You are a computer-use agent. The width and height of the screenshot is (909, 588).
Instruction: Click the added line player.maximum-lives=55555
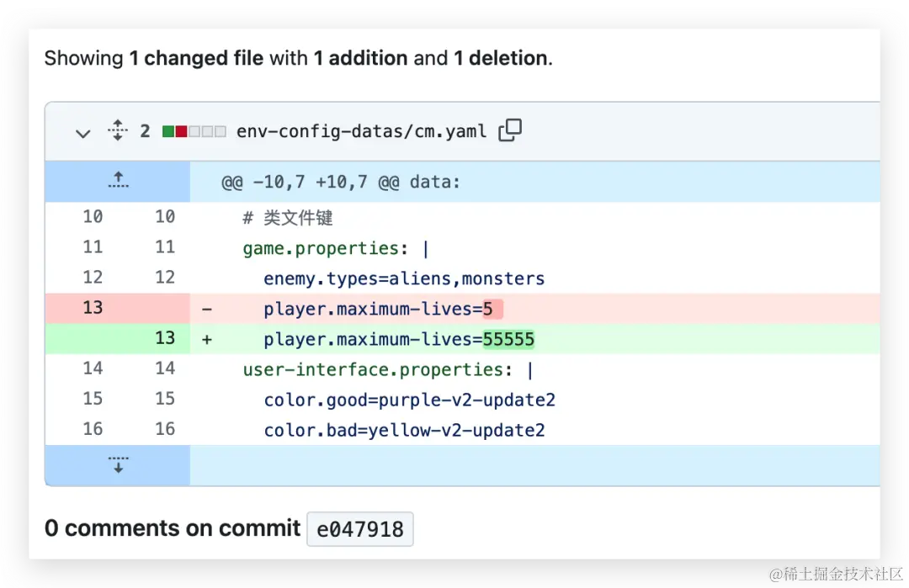point(399,339)
